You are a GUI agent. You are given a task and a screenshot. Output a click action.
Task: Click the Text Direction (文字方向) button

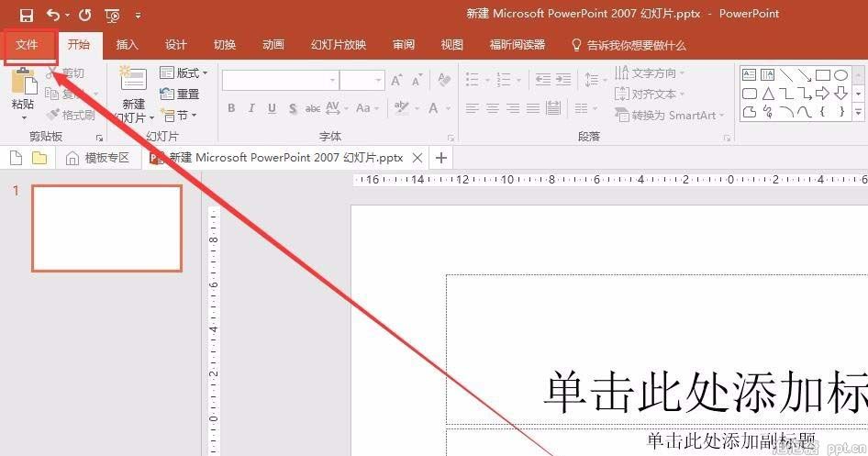tap(652, 72)
